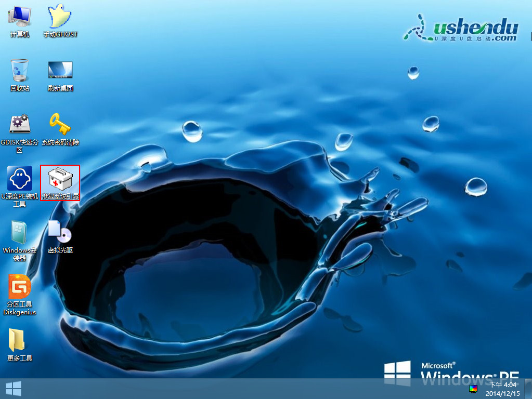Screen dimensions: 532x399
Task: Click the 2014/12/15 date in system tray
Action: click(x=503, y=393)
